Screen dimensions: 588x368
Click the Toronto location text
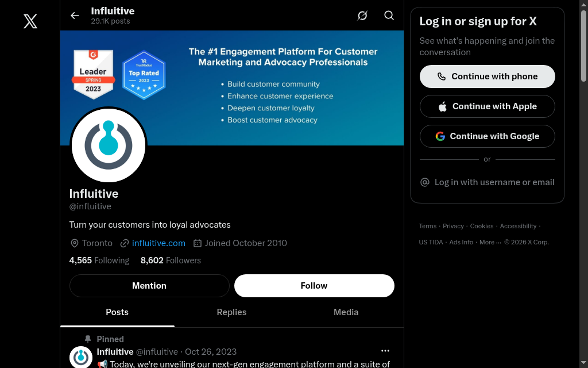pyautogui.click(x=96, y=243)
